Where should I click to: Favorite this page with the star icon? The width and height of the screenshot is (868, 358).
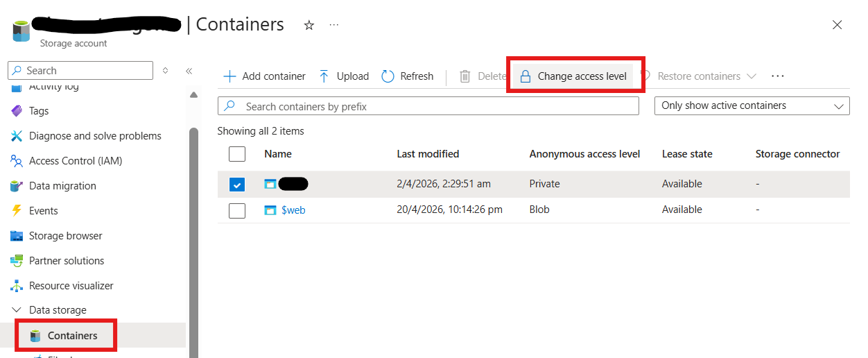pyautogui.click(x=309, y=25)
